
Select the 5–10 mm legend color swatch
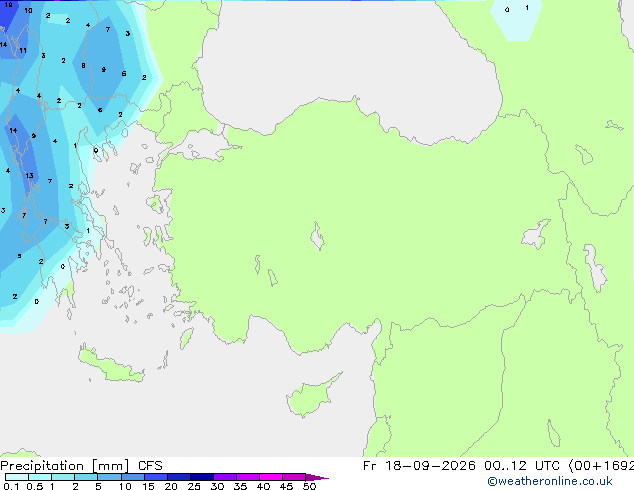(109, 477)
